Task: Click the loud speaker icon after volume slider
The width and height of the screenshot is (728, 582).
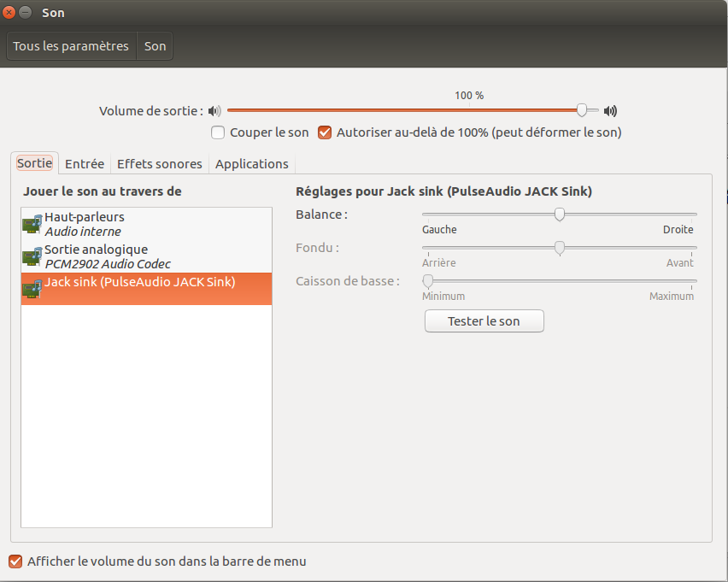Action: [x=610, y=111]
